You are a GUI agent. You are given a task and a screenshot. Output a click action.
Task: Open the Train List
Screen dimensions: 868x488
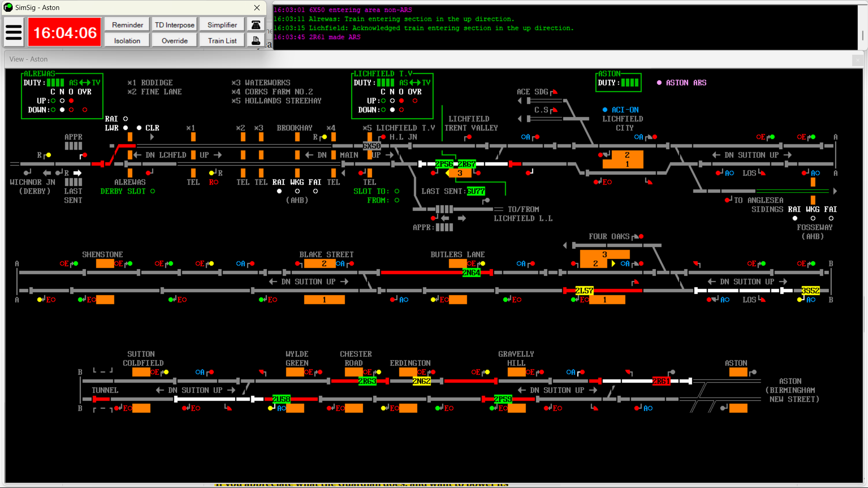pos(222,40)
